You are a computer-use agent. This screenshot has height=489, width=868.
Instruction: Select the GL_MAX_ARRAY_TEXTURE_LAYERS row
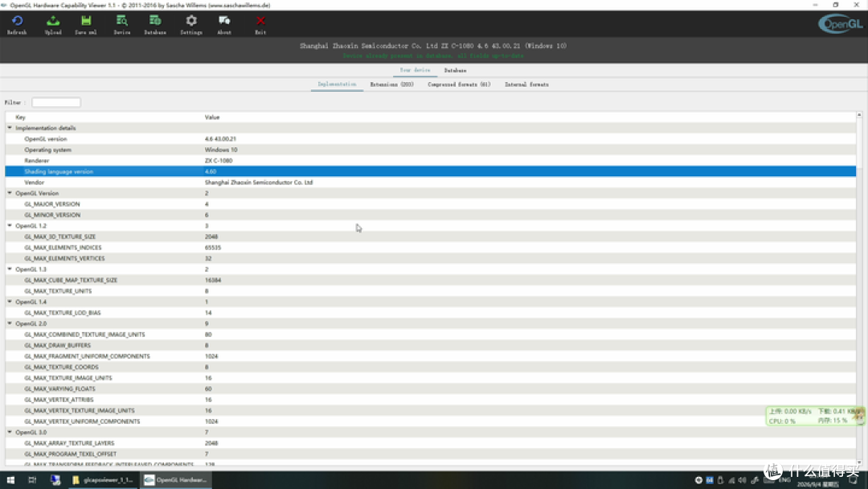pyautogui.click(x=431, y=443)
